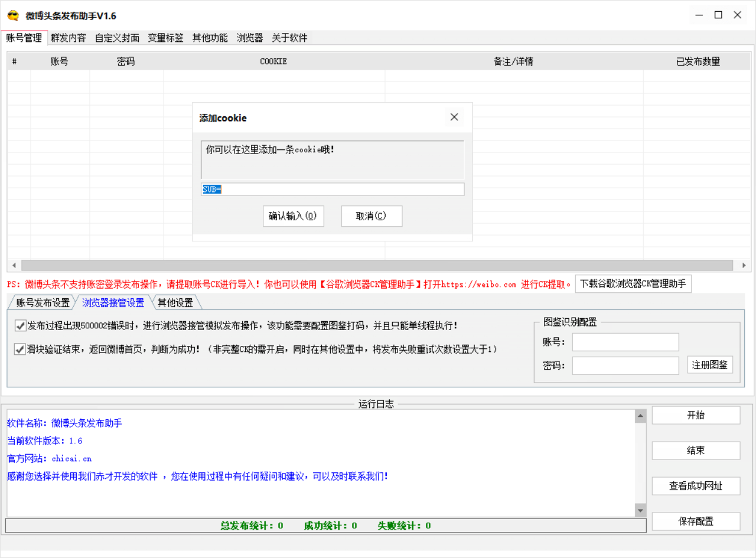Image resolution: width=756 pixels, height=558 pixels.
Task: Go to the 变量标签 tab
Action: pos(165,38)
